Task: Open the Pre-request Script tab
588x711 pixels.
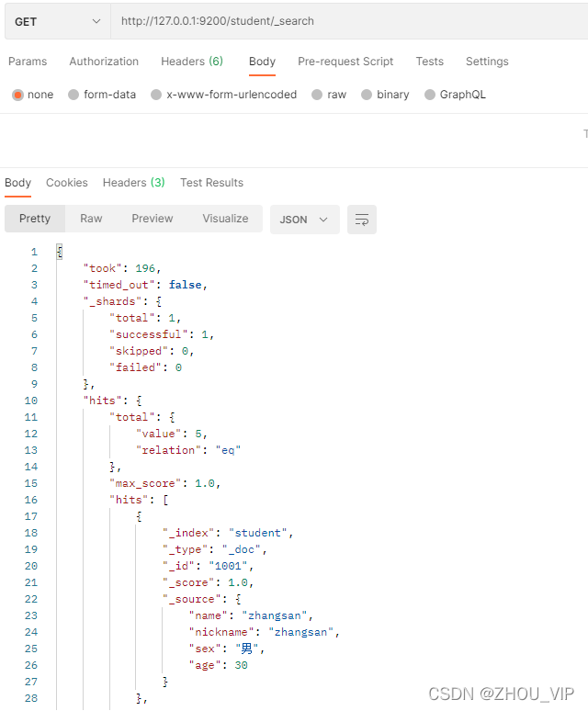Action: pos(345,62)
